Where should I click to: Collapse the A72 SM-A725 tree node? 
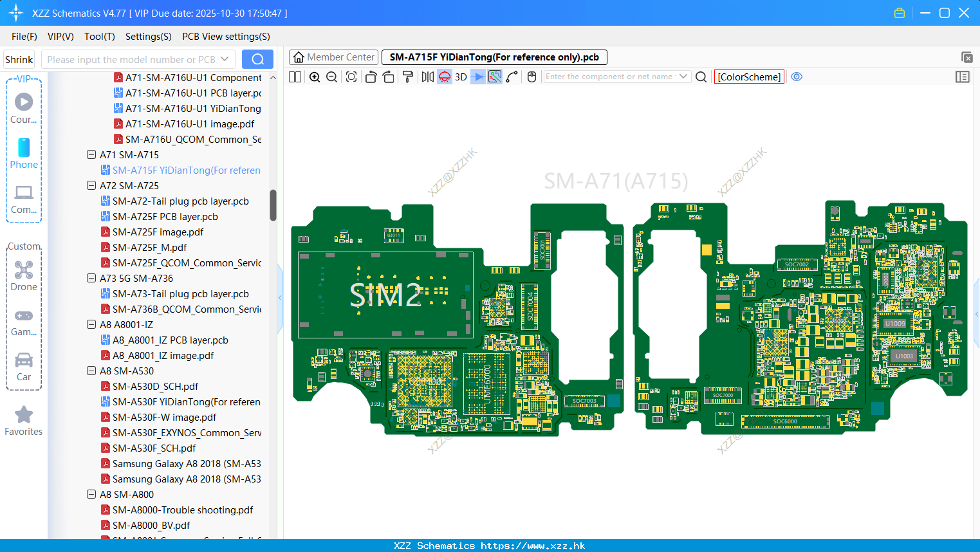pos(91,185)
